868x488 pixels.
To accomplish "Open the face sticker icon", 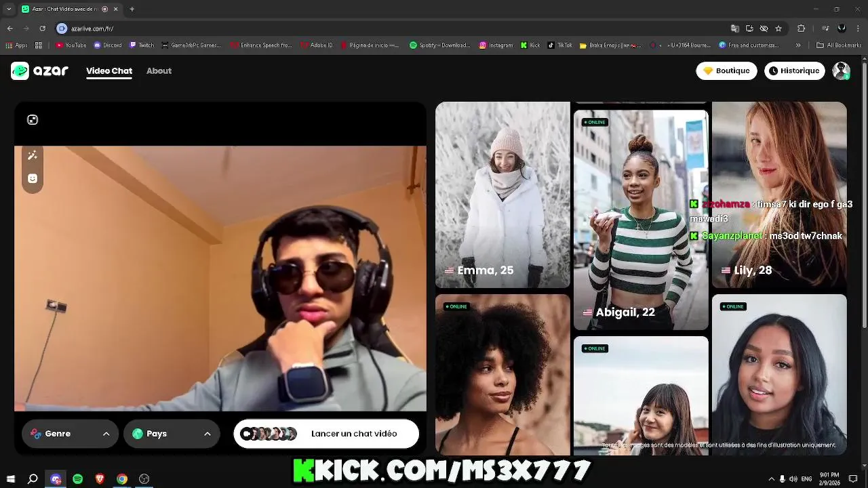I will [33, 178].
